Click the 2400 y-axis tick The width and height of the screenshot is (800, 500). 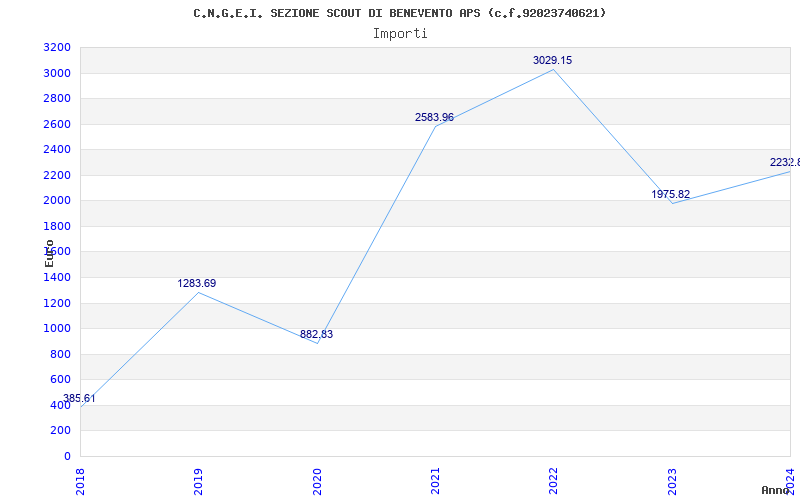pos(57,150)
